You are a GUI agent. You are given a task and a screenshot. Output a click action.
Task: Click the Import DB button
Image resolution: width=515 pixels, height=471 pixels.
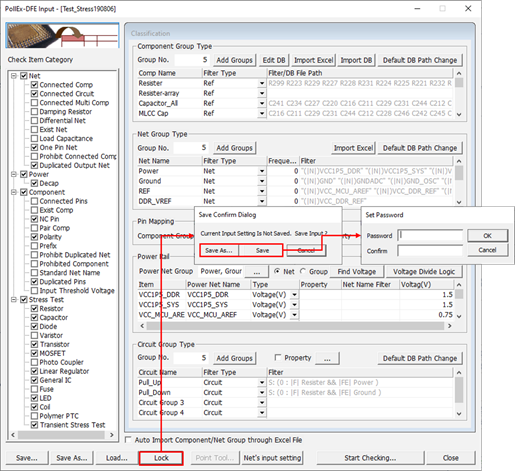tap(356, 60)
